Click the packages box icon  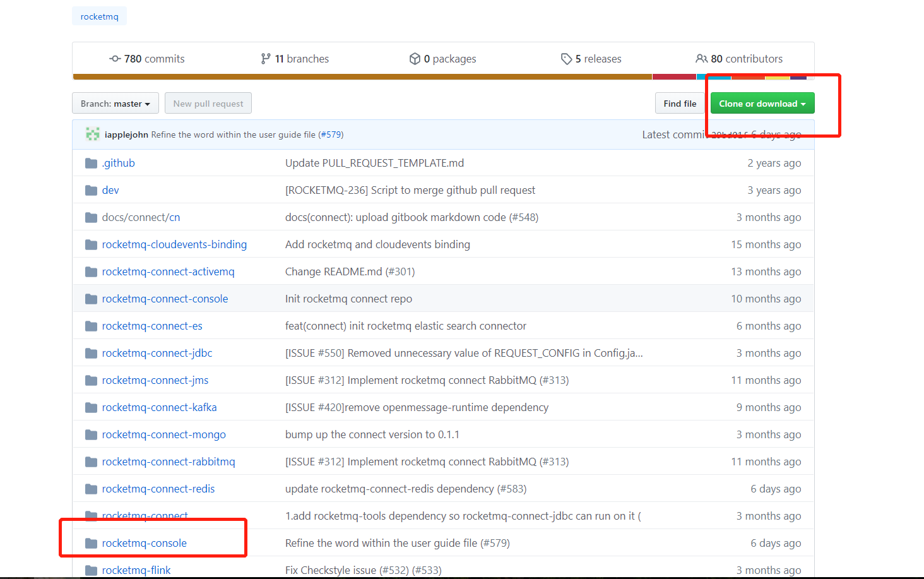point(415,59)
